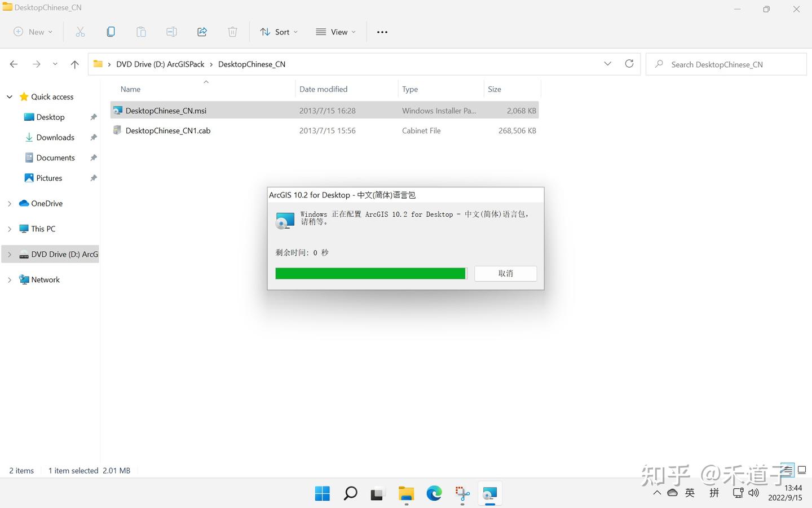Expand the This PC tree node
This screenshot has height=508, width=812.
point(10,229)
